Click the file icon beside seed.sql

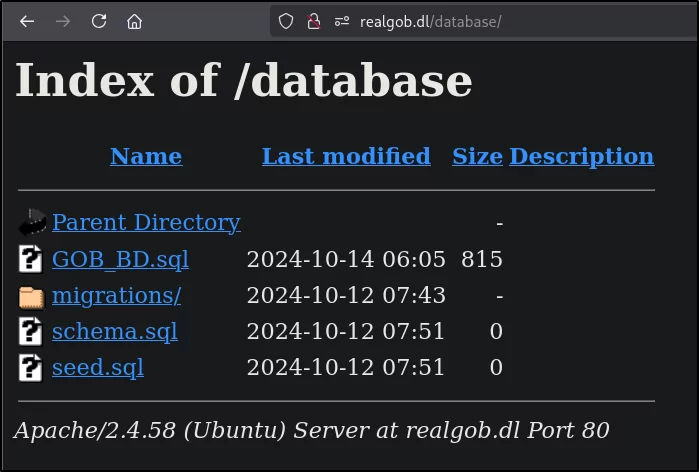point(30,368)
